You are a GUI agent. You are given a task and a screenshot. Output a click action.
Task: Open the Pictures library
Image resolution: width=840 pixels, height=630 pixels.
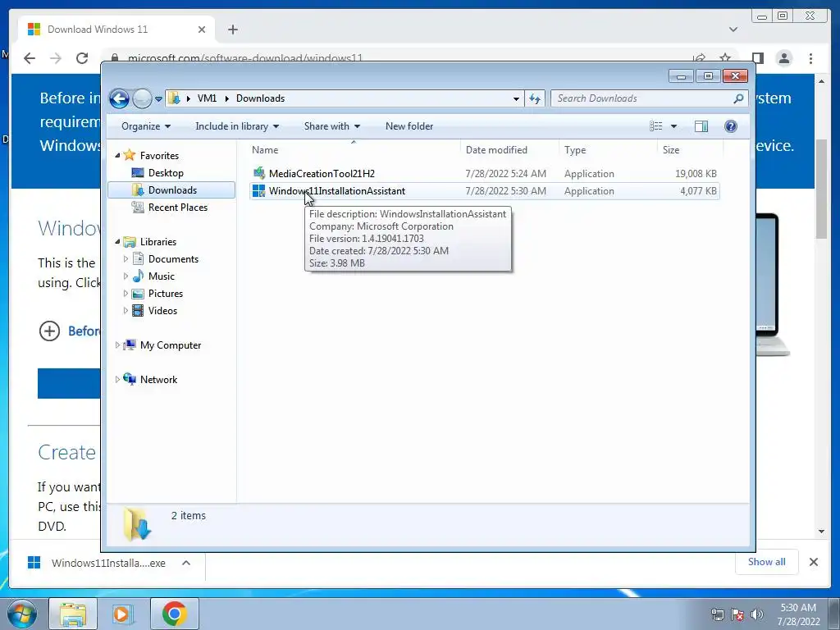tap(166, 294)
